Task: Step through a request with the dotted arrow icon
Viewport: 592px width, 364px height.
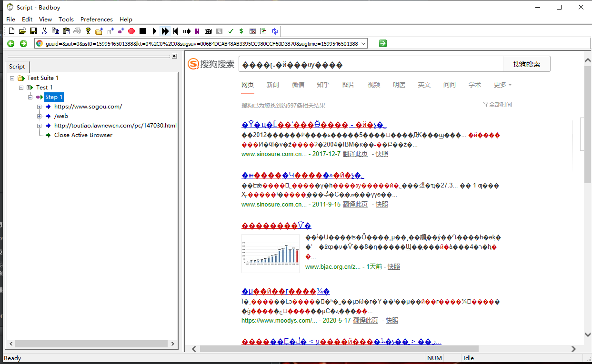Action: point(187,31)
